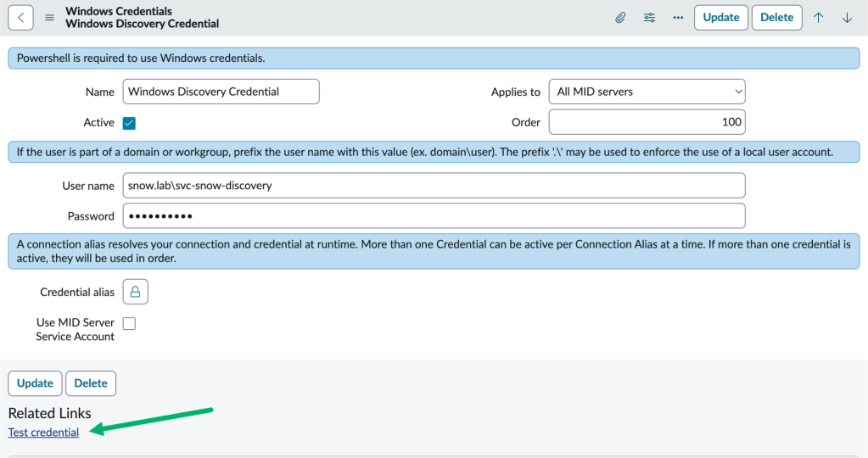868x458 pixels.
Task: Click the Windows Credentials header title
Action: [119, 11]
